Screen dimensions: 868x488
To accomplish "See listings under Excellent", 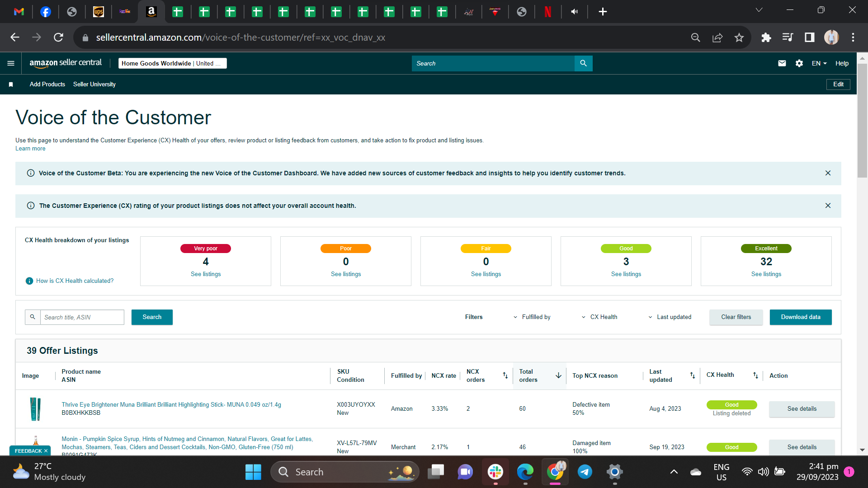I will tap(766, 274).
